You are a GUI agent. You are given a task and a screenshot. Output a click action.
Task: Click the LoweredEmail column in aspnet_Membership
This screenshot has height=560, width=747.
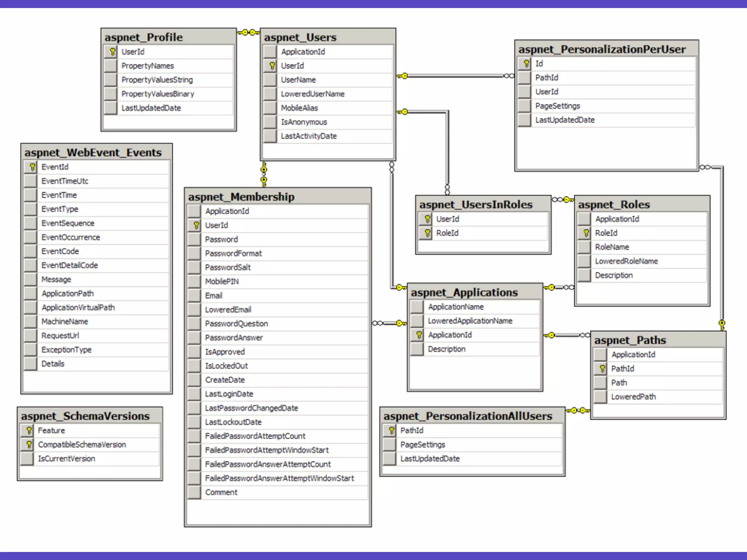pyautogui.click(x=228, y=310)
